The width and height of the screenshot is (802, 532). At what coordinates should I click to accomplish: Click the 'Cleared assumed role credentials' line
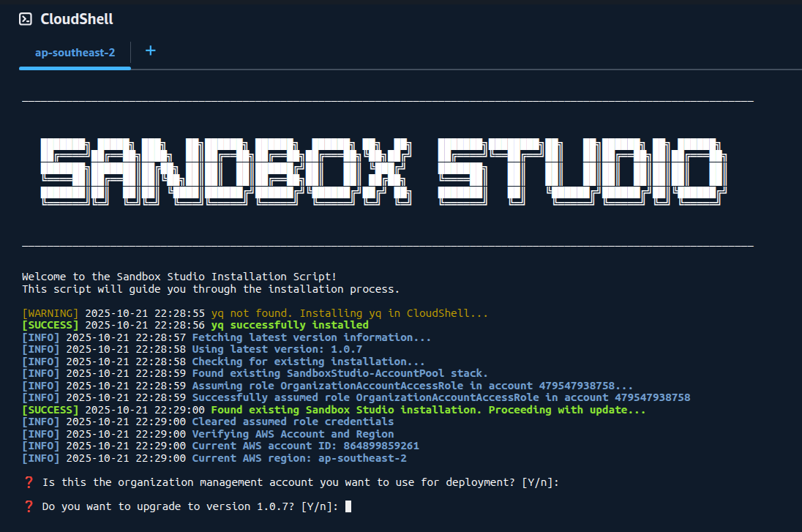[x=293, y=422]
